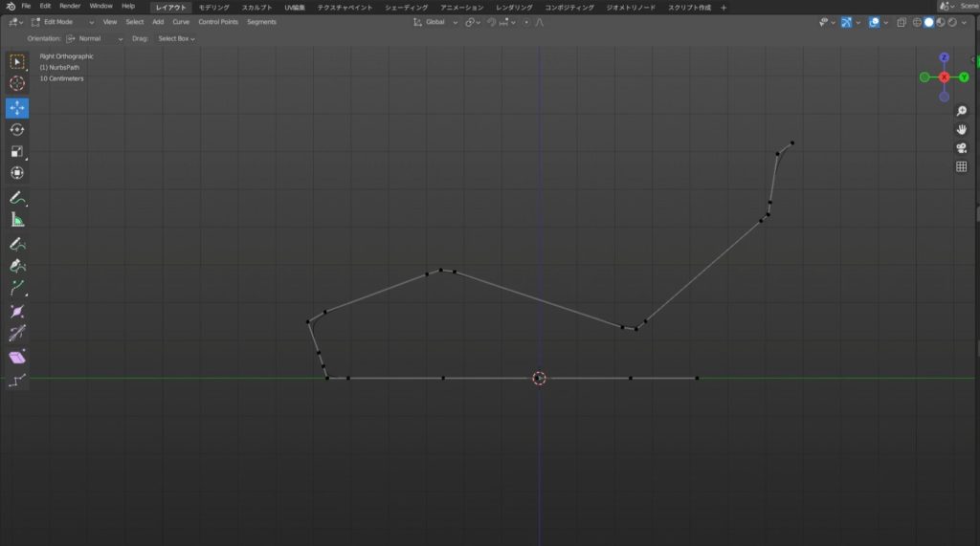Image resolution: width=980 pixels, height=546 pixels.
Task: Activate the Rotate tool
Action: 17,129
